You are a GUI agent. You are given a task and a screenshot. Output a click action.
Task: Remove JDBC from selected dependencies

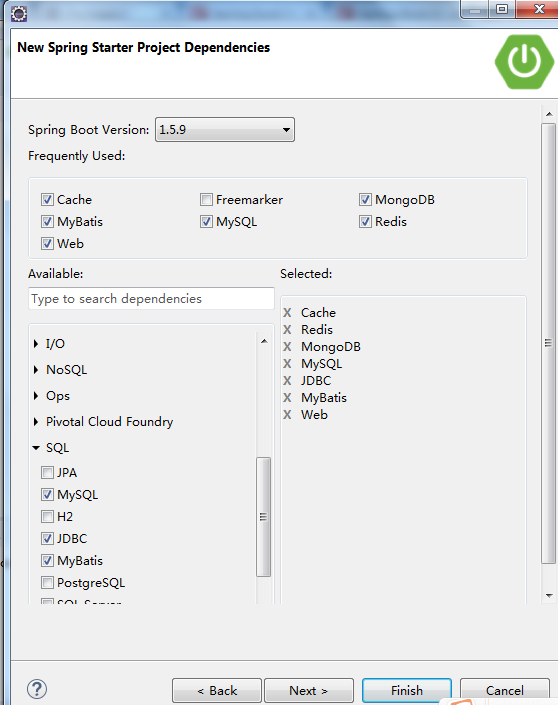[x=287, y=381]
